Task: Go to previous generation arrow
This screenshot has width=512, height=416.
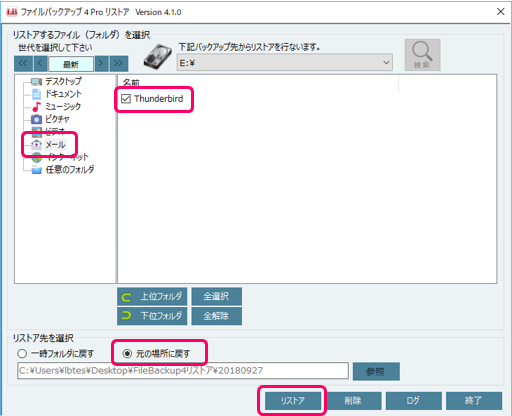Action: (40, 63)
